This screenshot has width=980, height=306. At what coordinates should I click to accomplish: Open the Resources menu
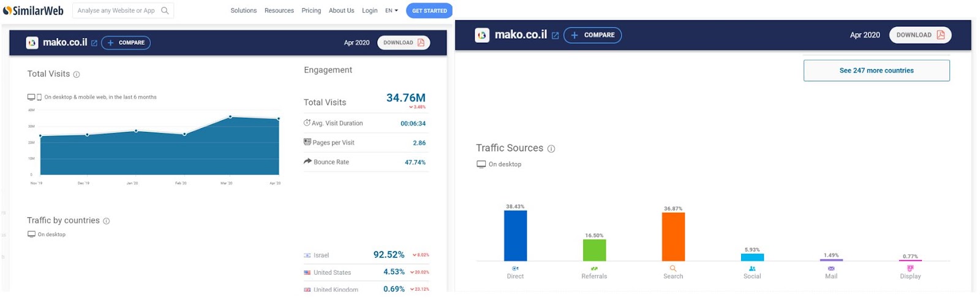pyautogui.click(x=279, y=10)
